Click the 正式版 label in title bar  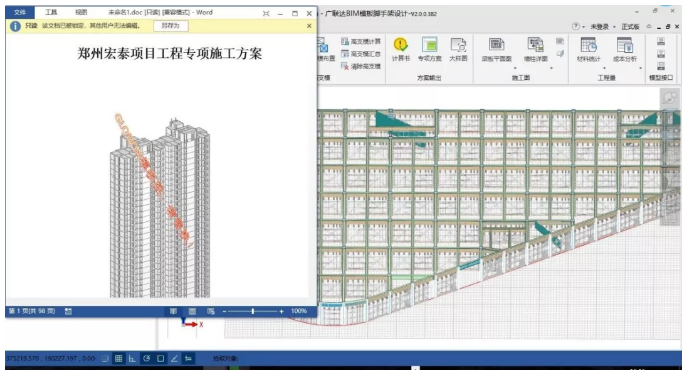coord(630,26)
